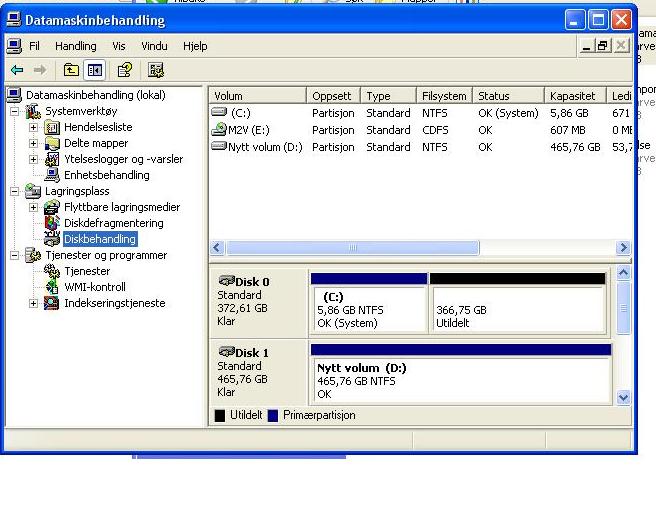This screenshot has height=512, width=656.
Task: Click the Datamaskinbehandling (lokal) root icon
Action: point(14,95)
